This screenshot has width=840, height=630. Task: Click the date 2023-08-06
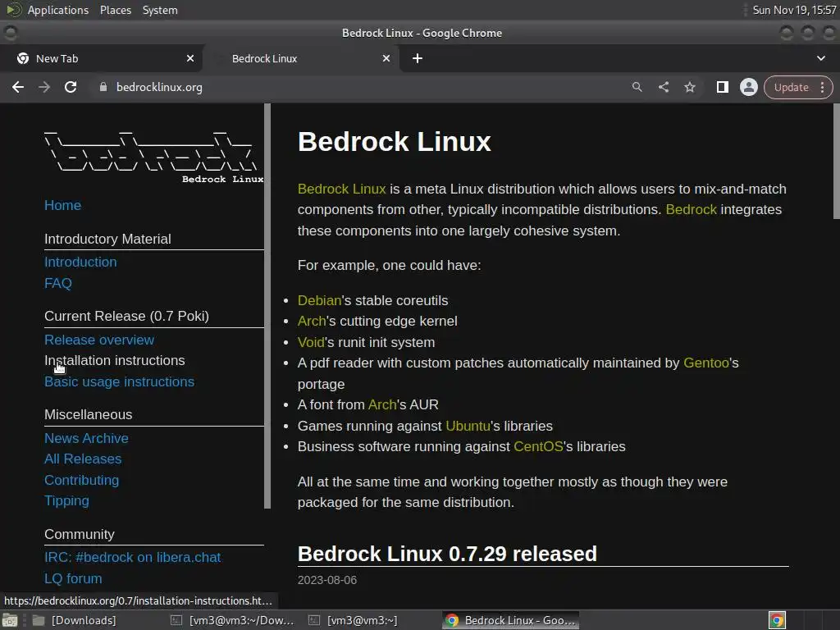[x=327, y=580]
